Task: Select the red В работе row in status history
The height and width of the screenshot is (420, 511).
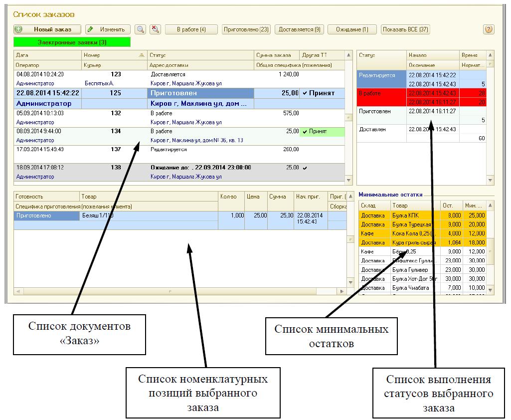Action: point(421,97)
